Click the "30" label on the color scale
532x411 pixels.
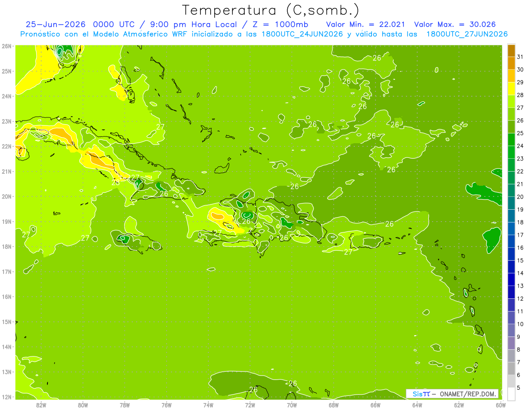click(520, 70)
